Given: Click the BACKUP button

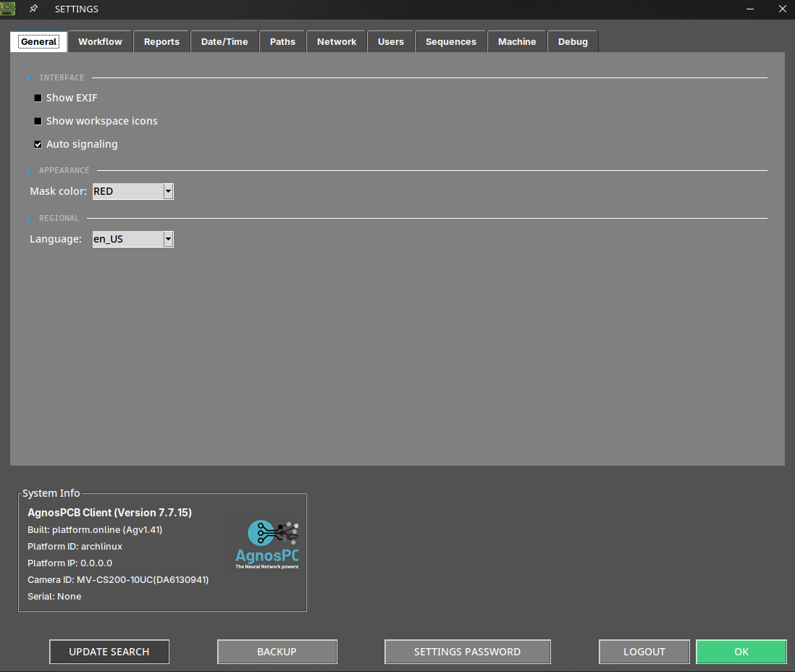Looking at the screenshot, I should (277, 652).
